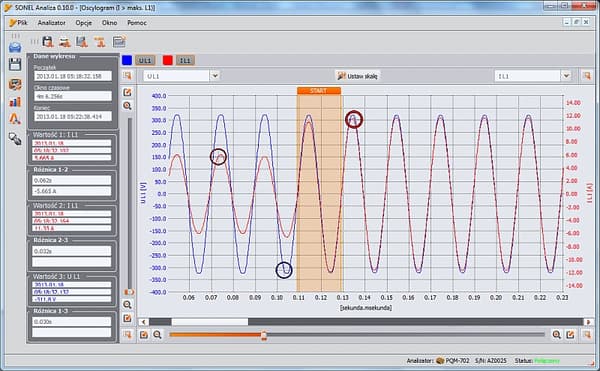This screenshot has height=371, width=600.
Task: Click the third top toolbar icon
Action: click(x=82, y=42)
